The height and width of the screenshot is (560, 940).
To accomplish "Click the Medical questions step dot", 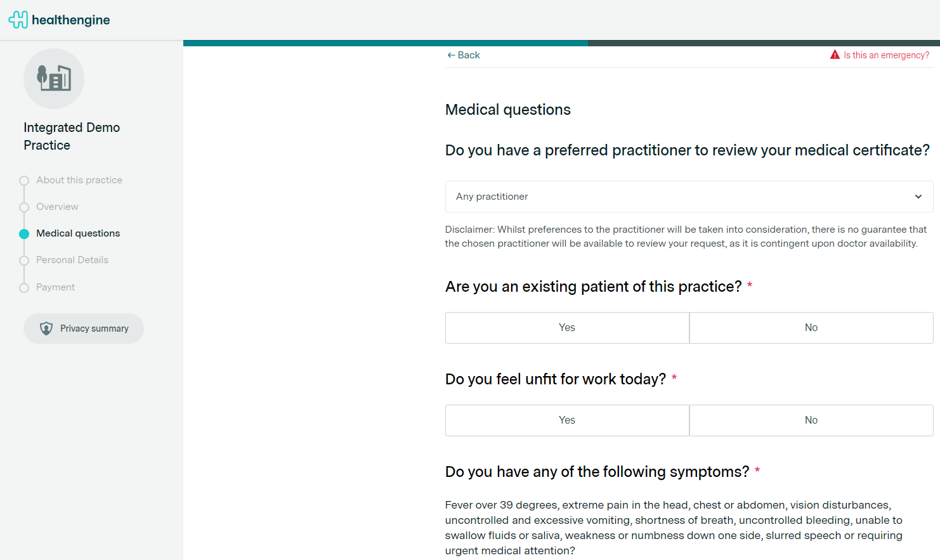I will pyautogui.click(x=24, y=234).
